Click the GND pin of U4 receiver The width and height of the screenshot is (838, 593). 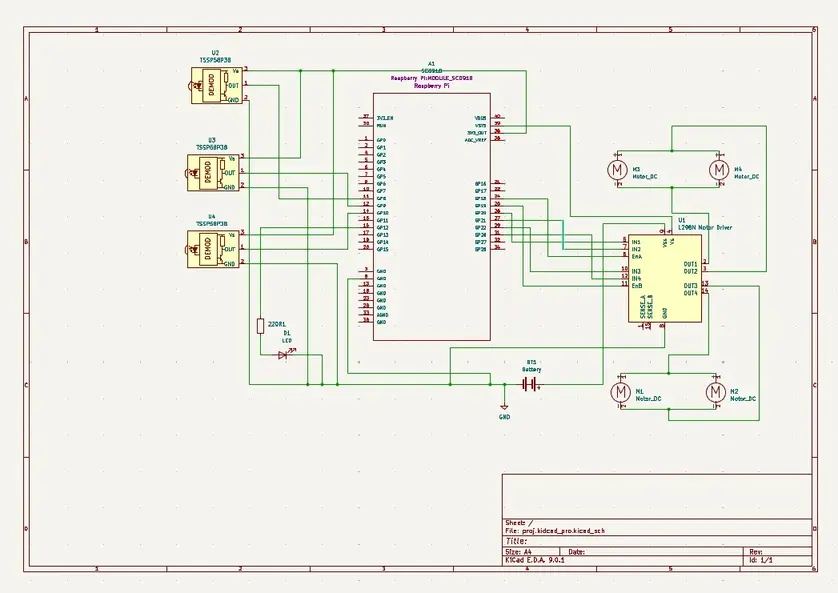point(229,264)
